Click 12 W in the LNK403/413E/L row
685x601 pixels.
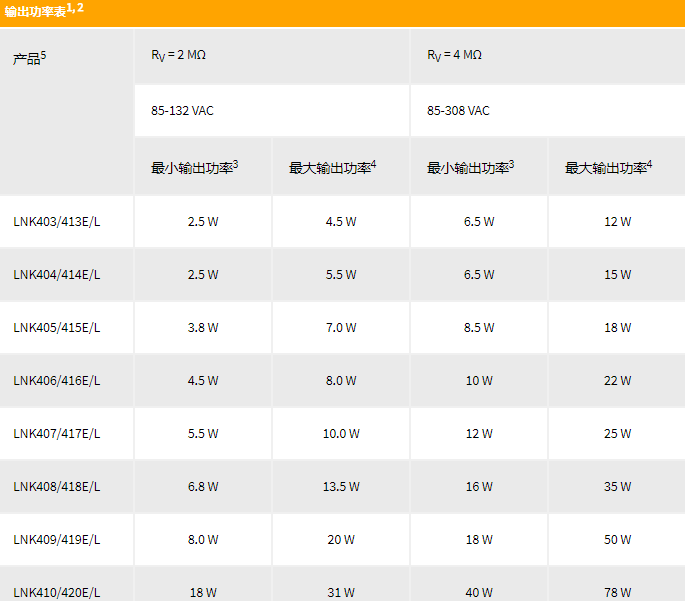pyautogui.click(x=618, y=221)
